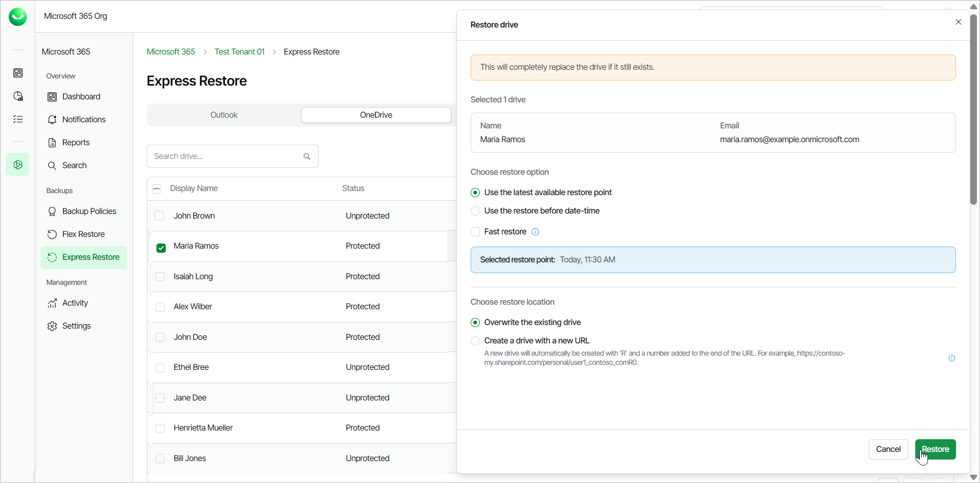Click the green Restore button
The image size is (980, 483).
pyautogui.click(x=935, y=449)
